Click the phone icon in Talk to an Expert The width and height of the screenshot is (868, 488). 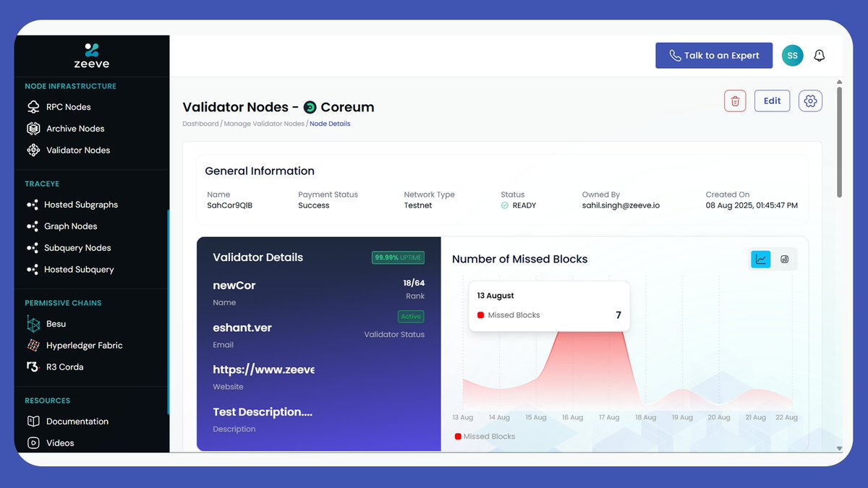pos(675,56)
